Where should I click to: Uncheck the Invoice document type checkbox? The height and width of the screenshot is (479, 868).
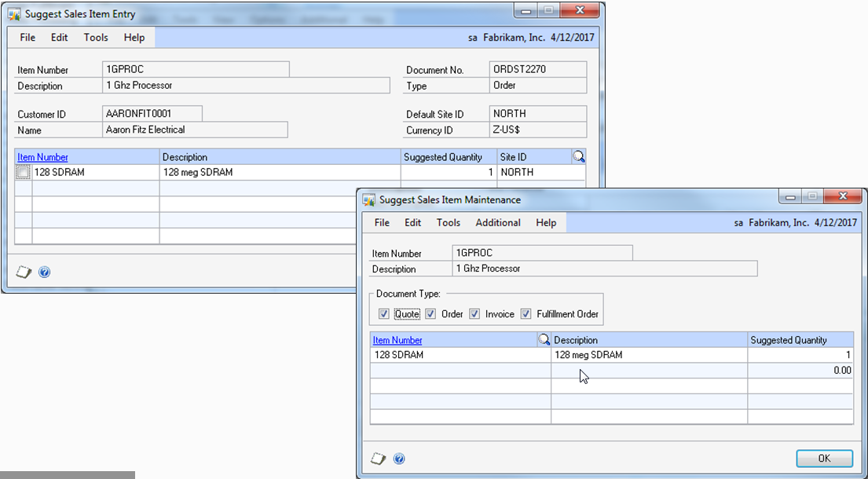click(474, 313)
